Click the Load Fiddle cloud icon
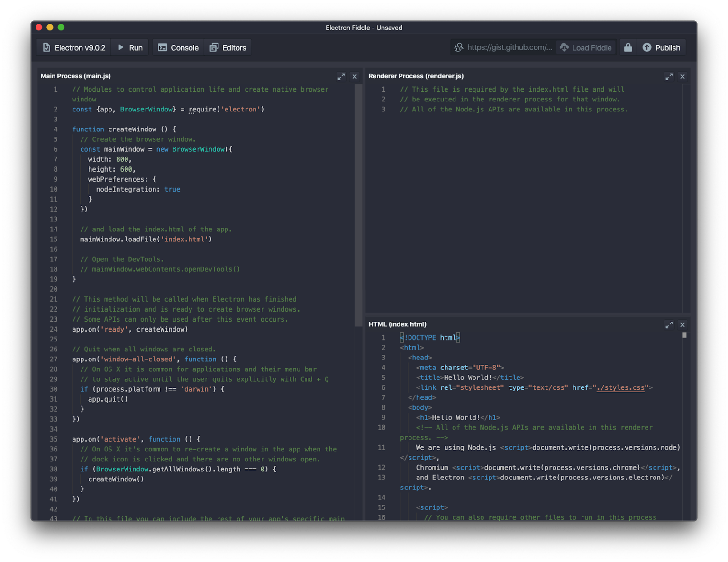The width and height of the screenshot is (728, 562). 564,47
